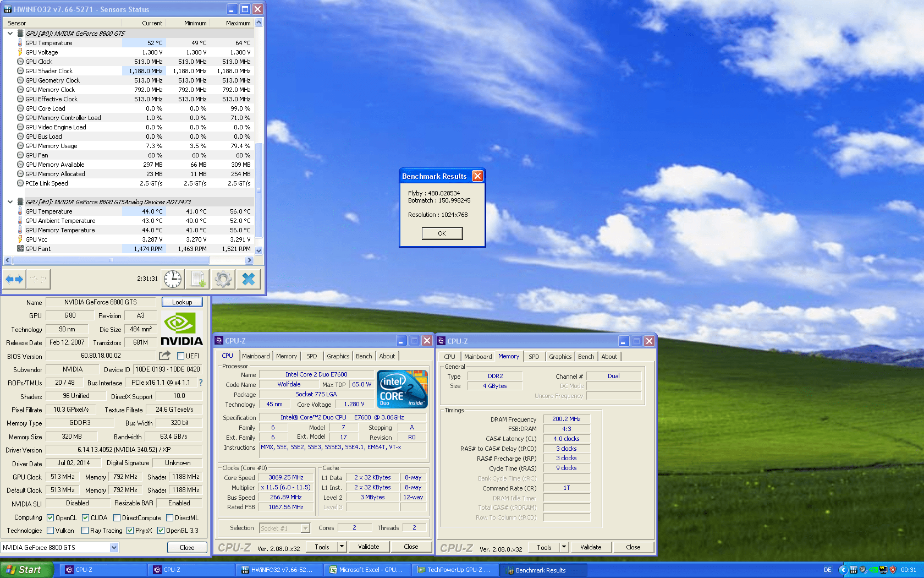
Task: Toggle the DirectCompute checkbox
Action: [117, 518]
